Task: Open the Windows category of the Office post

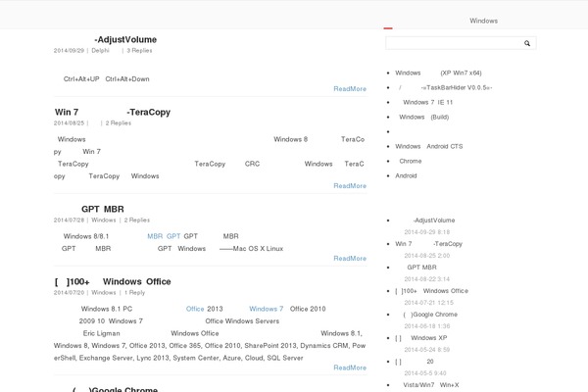Action: point(104,293)
